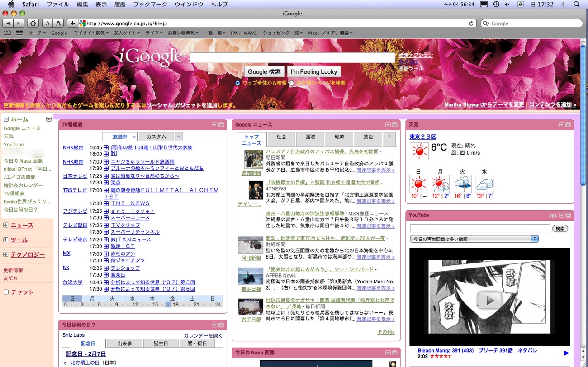Expand the ツール sidebar section

click(x=6, y=240)
